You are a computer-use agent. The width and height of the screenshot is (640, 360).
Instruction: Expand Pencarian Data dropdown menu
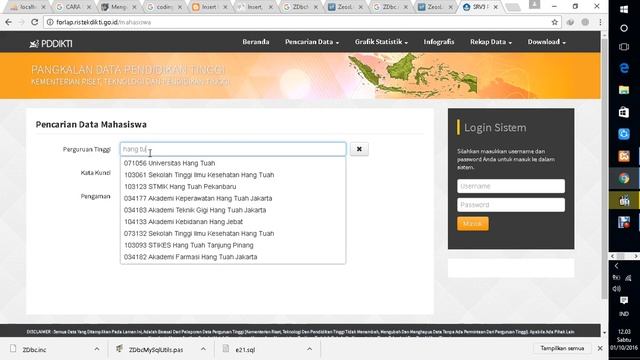click(x=312, y=42)
